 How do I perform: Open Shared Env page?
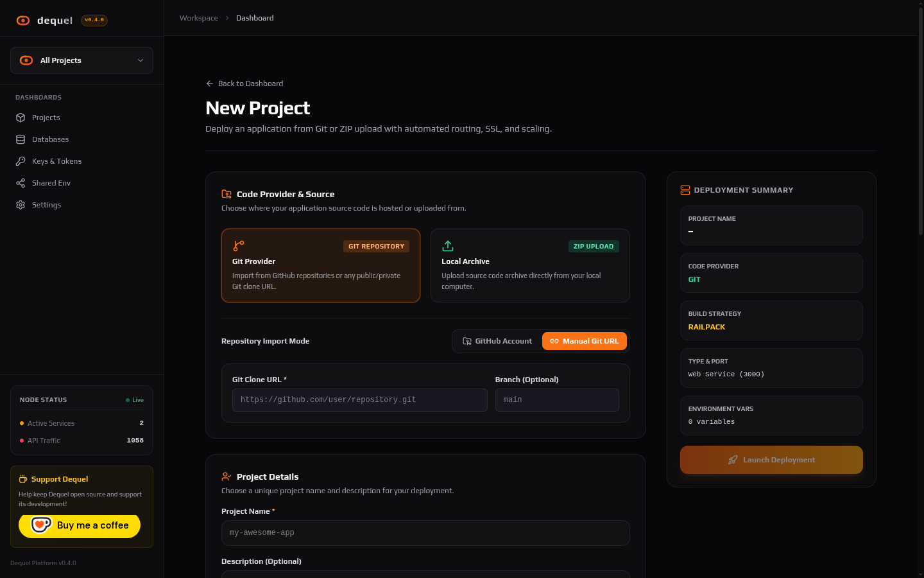coord(81,183)
